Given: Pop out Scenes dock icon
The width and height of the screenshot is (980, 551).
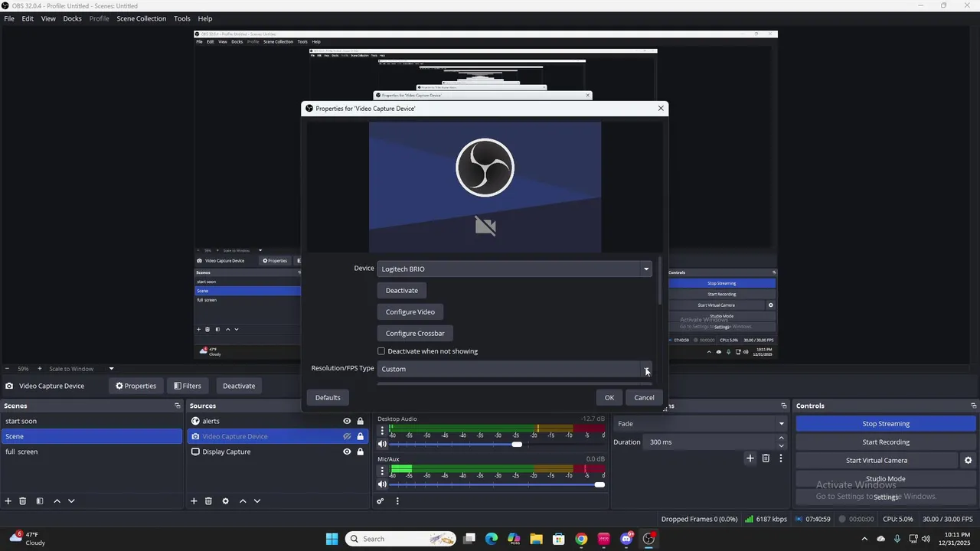Looking at the screenshot, I should point(178,406).
